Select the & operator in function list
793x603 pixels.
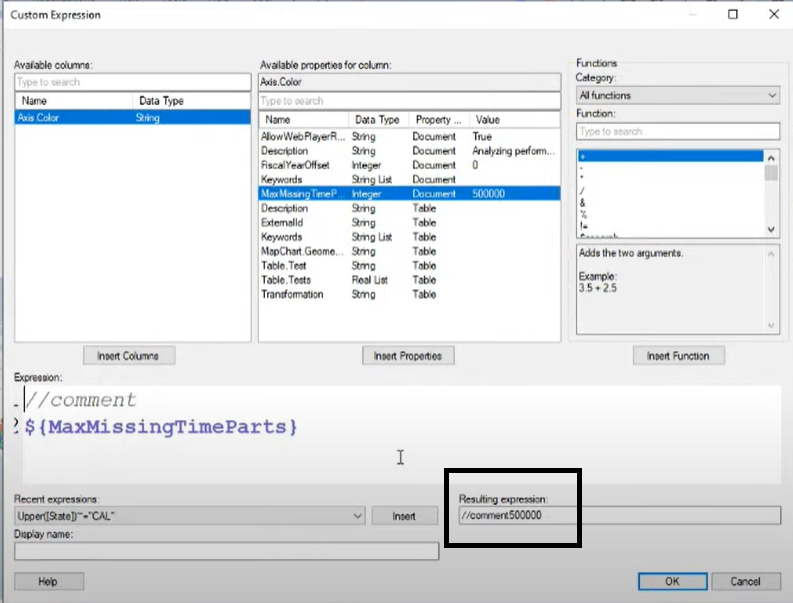pos(583,201)
